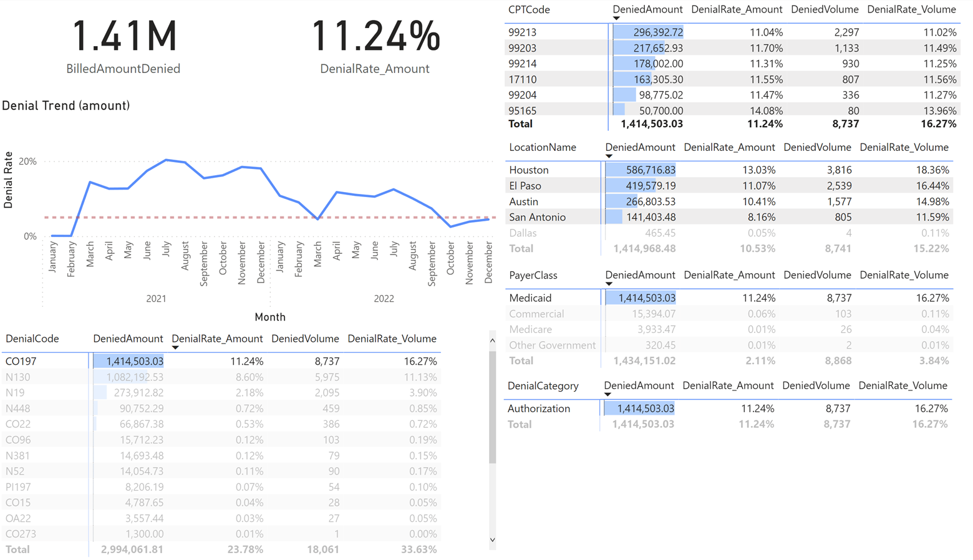Click the 11.24% DenialRate_Amount card

tap(375, 45)
